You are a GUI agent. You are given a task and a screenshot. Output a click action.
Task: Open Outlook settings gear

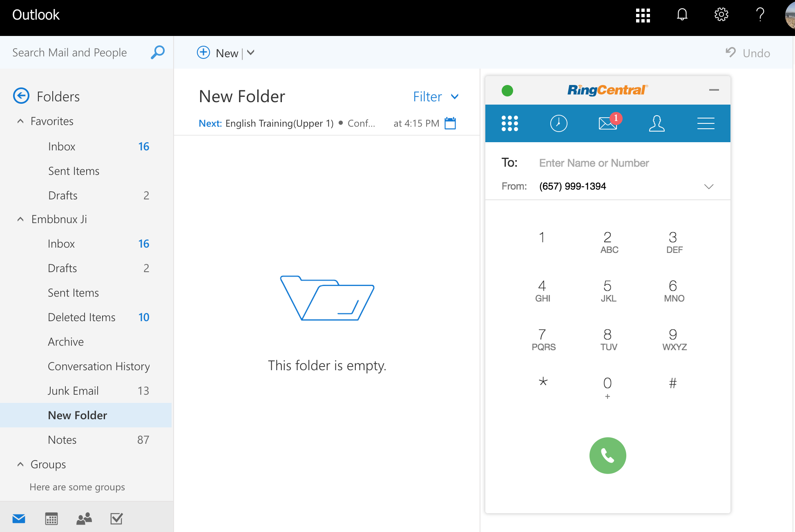pyautogui.click(x=721, y=15)
